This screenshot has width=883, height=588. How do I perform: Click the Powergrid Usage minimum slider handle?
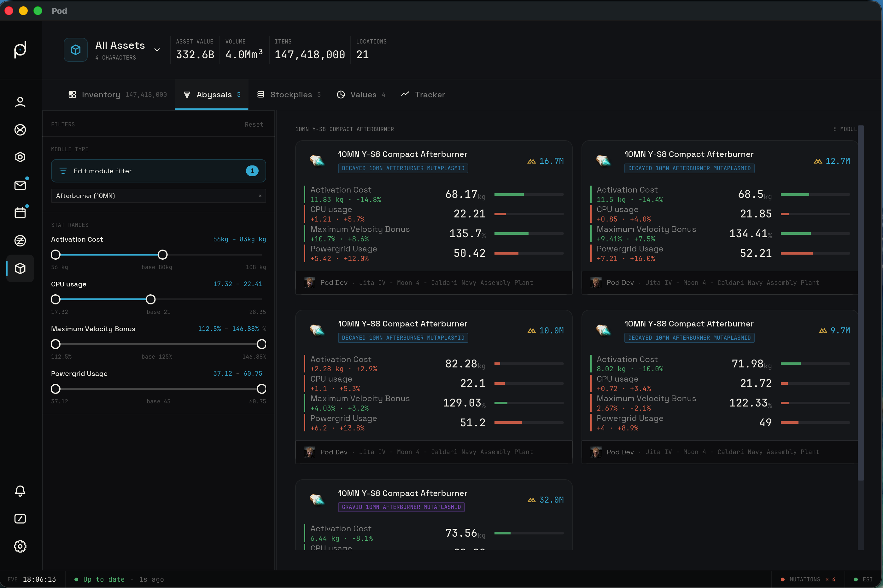[56, 389]
